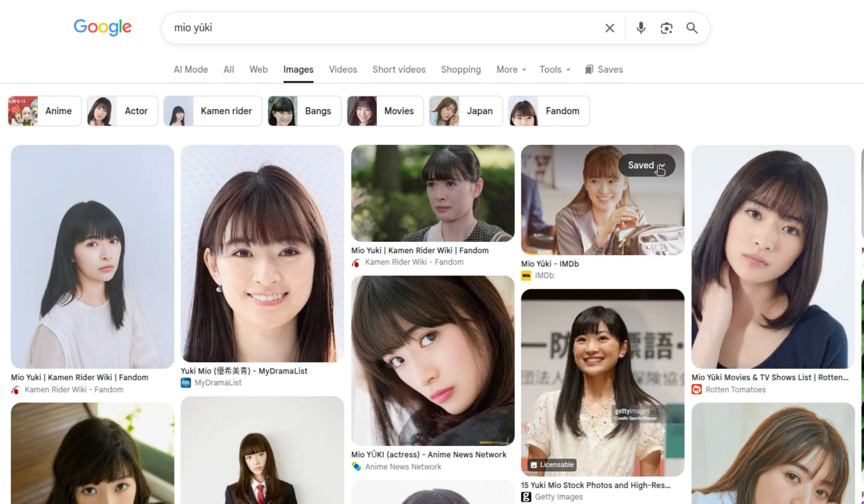Click '15 Yuki Mio Stock Photos' title link
Viewport: 864px width, 504px height.
pos(596,485)
